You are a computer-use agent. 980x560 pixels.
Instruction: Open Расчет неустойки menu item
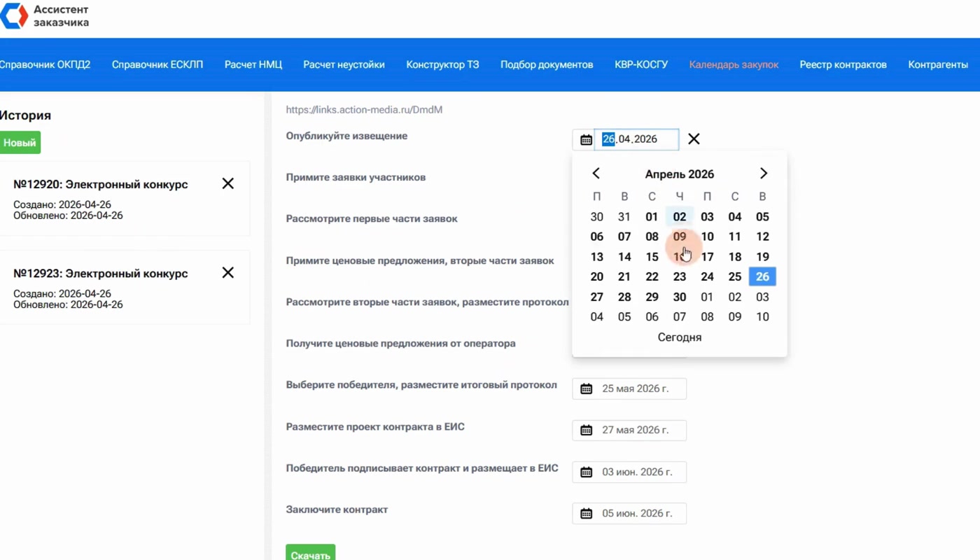[344, 64]
